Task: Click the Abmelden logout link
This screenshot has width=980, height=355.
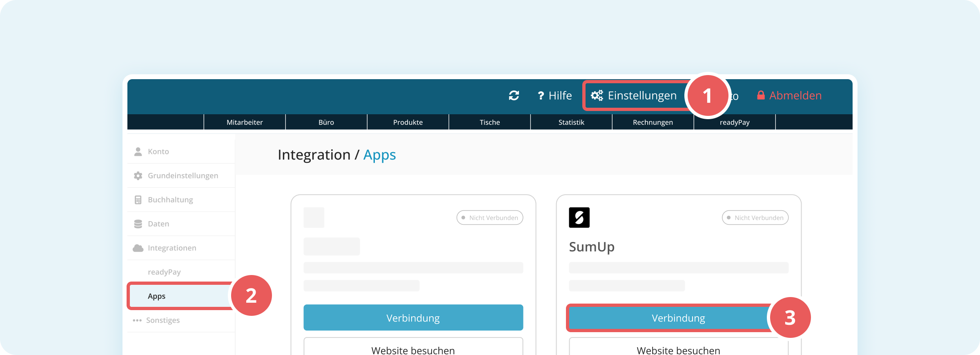Action: point(795,95)
